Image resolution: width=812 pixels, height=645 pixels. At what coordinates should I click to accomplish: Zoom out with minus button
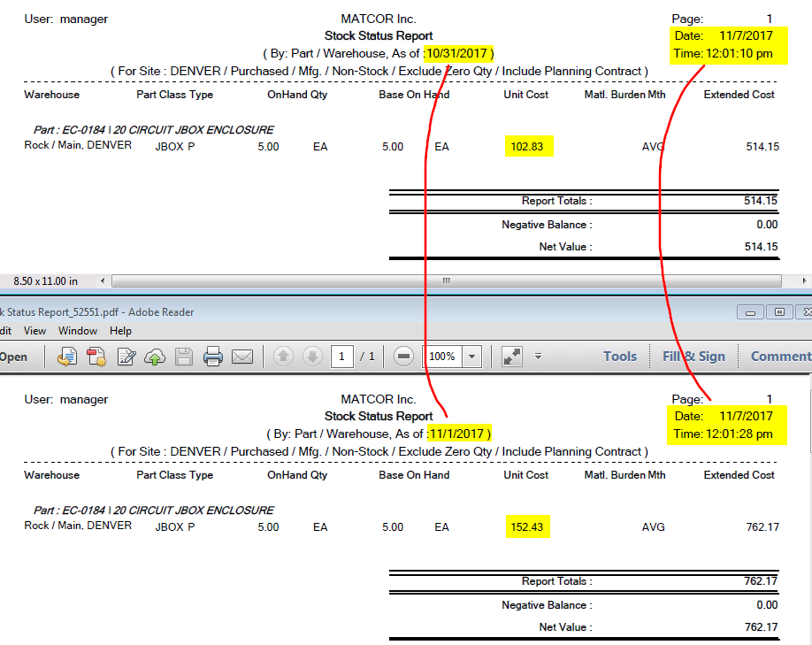point(403,357)
